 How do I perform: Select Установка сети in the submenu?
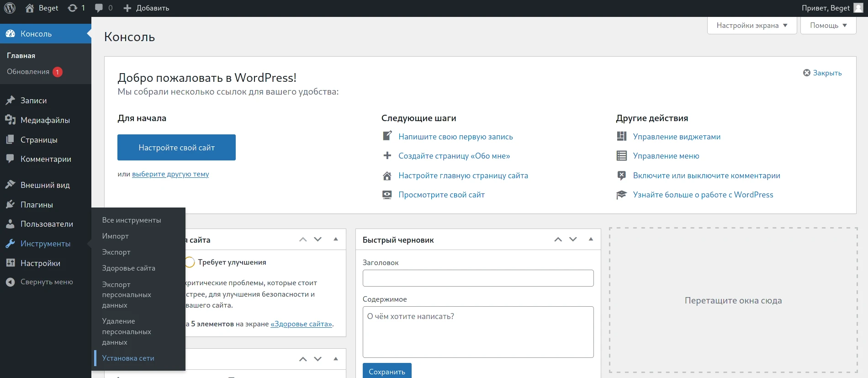[x=128, y=358]
